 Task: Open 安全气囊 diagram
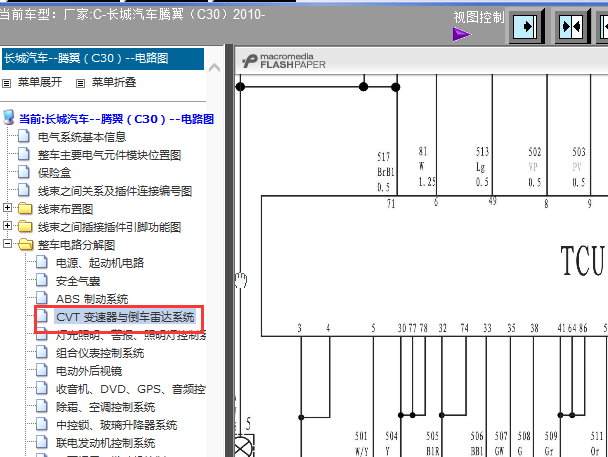78,281
